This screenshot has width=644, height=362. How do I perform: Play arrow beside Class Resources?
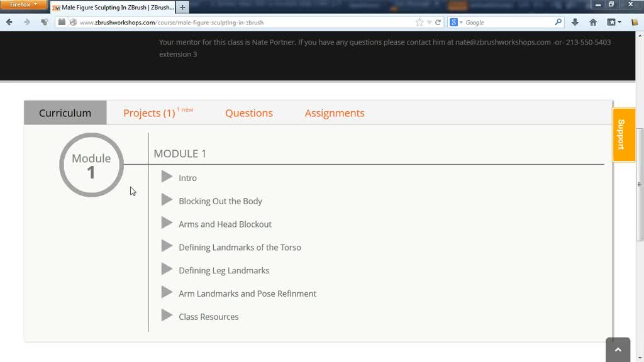click(167, 315)
